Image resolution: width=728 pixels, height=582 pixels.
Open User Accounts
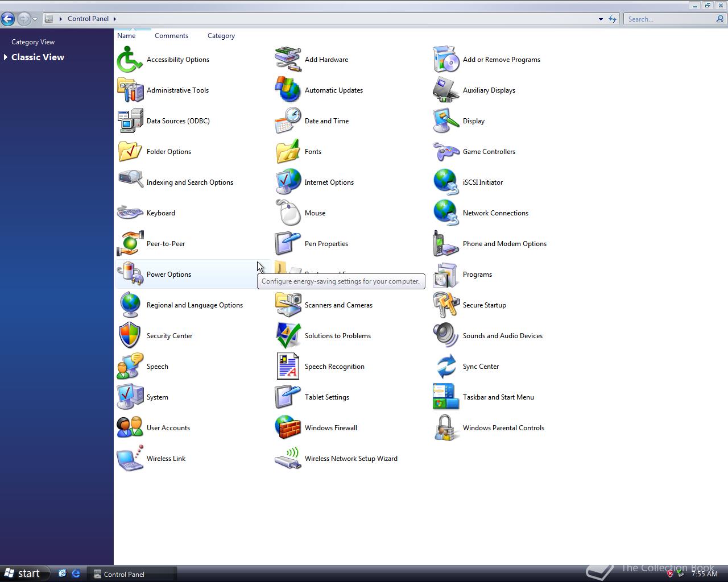pos(168,428)
